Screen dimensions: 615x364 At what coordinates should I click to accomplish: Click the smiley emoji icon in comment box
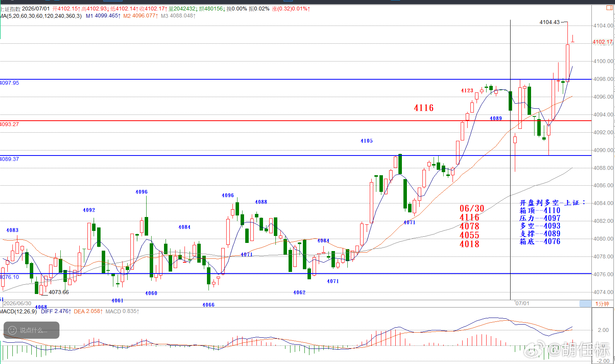12,330
